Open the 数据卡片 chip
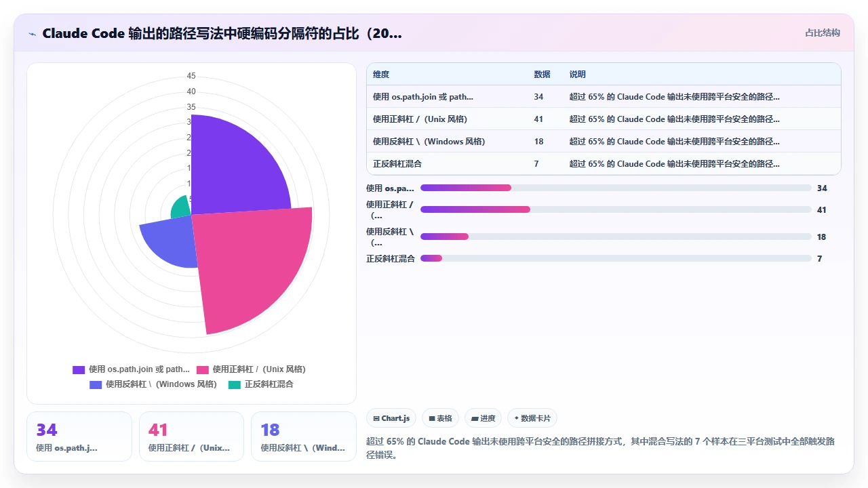 click(x=532, y=418)
